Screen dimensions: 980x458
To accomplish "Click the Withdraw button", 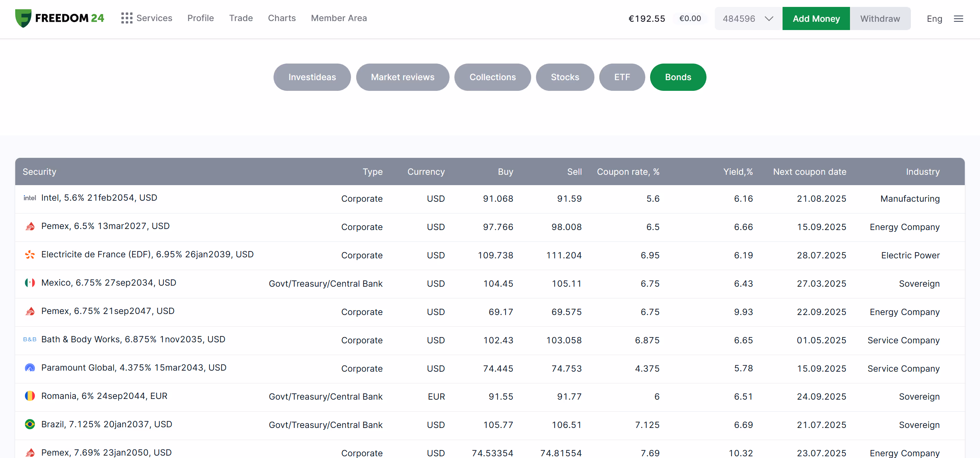I will 880,19.
